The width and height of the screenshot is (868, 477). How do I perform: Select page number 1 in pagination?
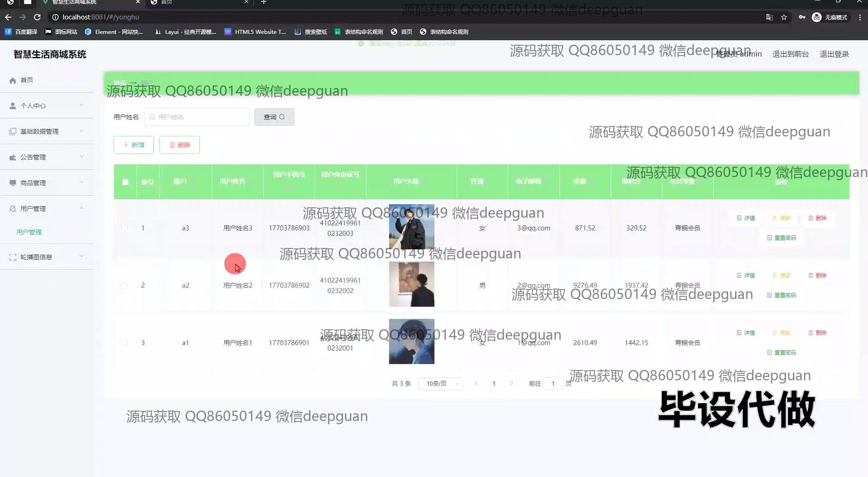pyautogui.click(x=494, y=383)
